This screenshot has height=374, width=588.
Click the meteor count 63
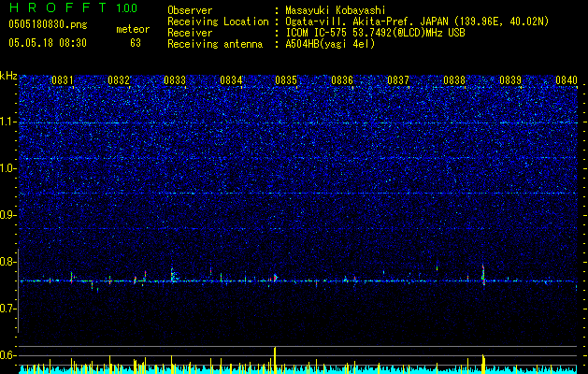pyautogui.click(x=136, y=43)
